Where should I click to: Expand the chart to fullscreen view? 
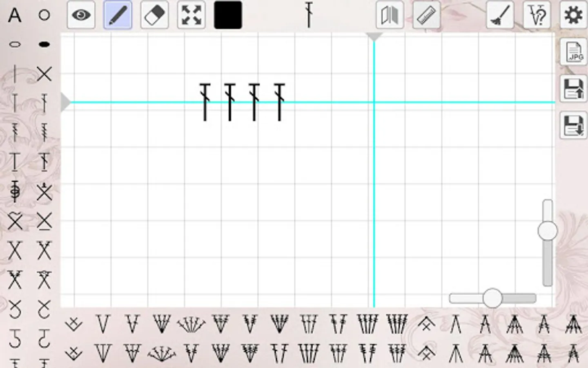click(x=191, y=15)
